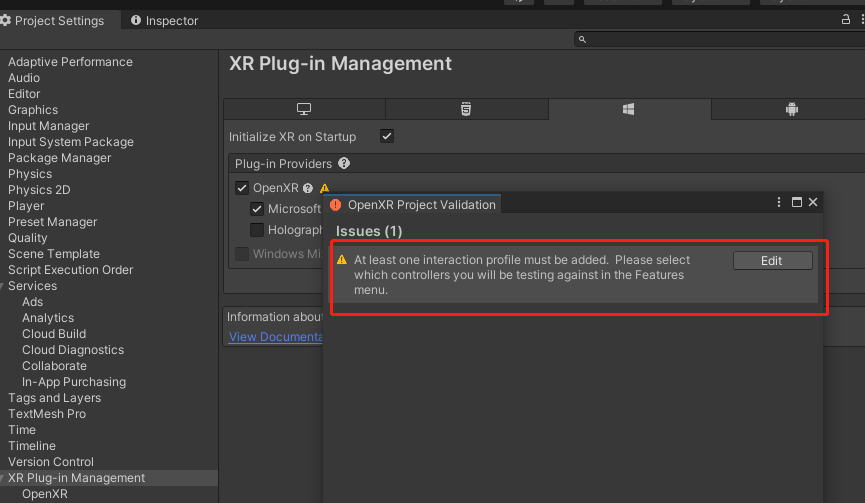The image size is (865, 503).
Task: Select Physics 2D settings
Action: click(x=39, y=190)
